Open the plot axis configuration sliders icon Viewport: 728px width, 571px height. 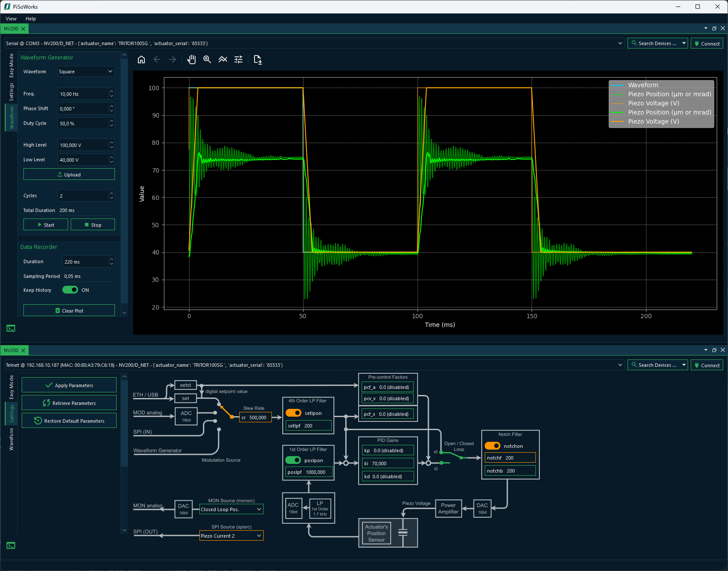238,59
